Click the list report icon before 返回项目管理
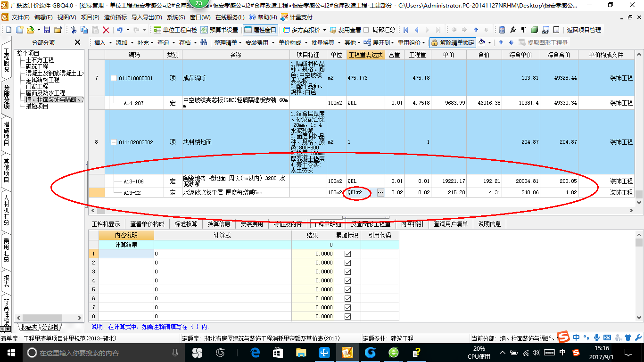 556,30
